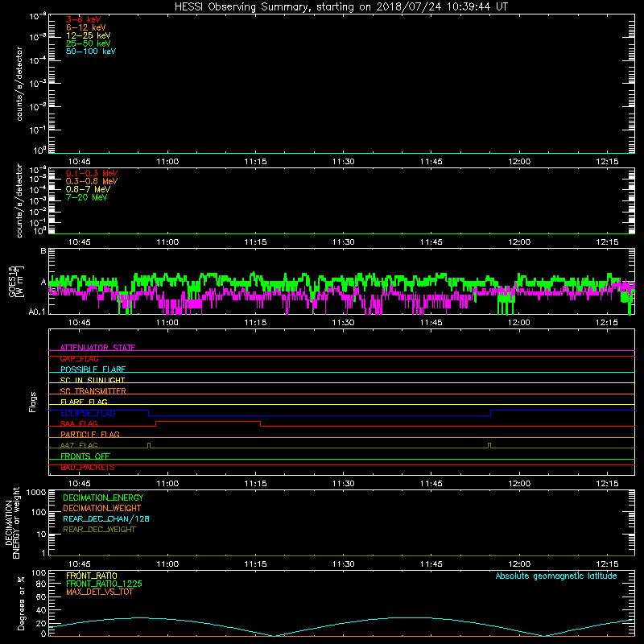
Task: Select the REAR_DEC_WEIGHT legend label
Action: (99, 530)
